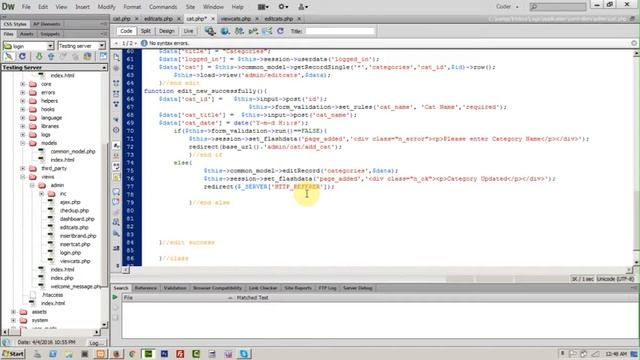640x360 pixels.
Task: Open the File Management icon
Action: click(x=239, y=31)
